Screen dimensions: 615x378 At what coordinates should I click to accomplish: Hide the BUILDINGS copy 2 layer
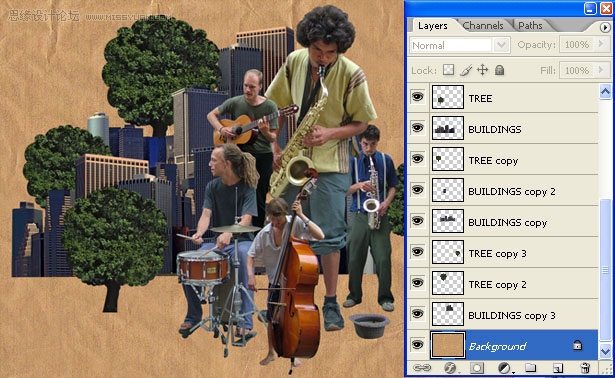click(x=418, y=190)
